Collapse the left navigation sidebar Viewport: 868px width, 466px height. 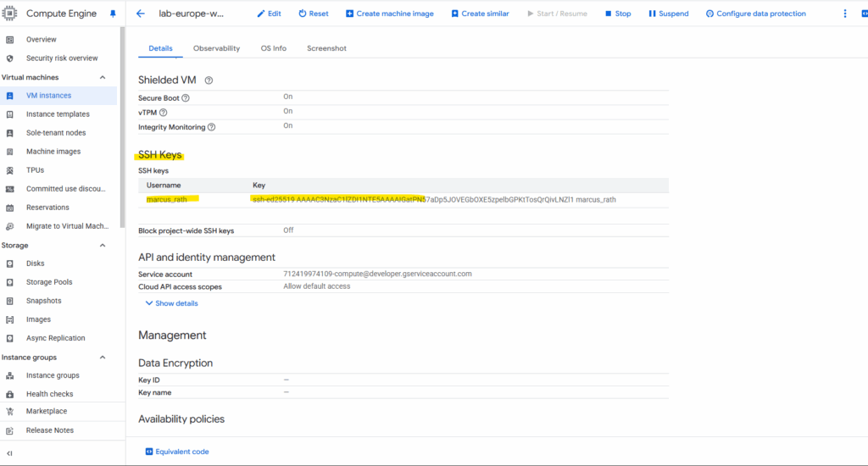tap(9, 453)
